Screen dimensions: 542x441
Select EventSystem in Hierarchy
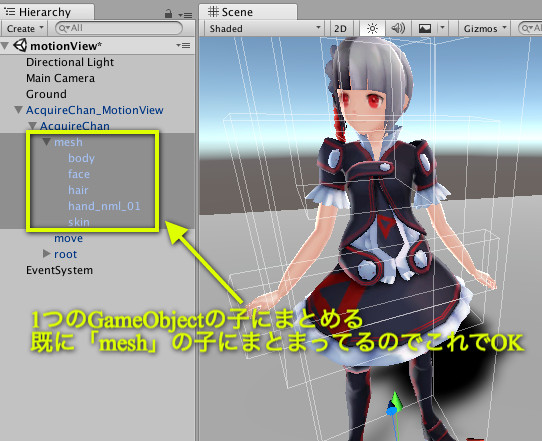point(59,270)
